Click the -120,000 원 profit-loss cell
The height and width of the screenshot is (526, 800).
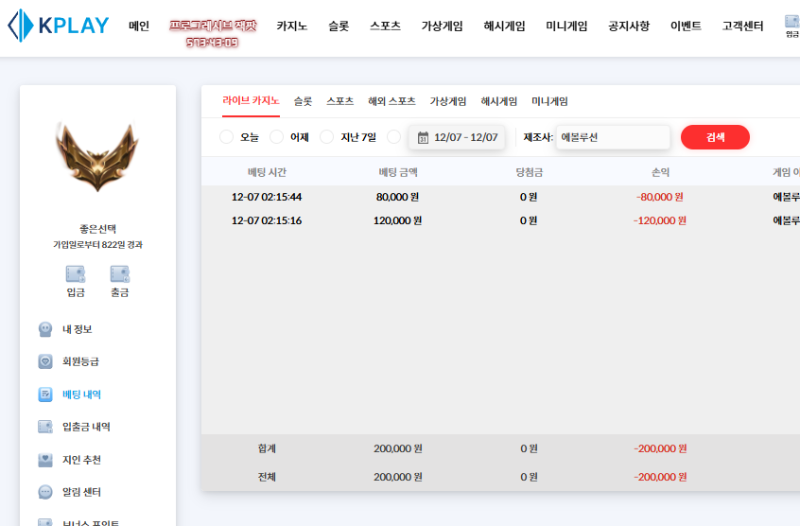coord(660,220)
